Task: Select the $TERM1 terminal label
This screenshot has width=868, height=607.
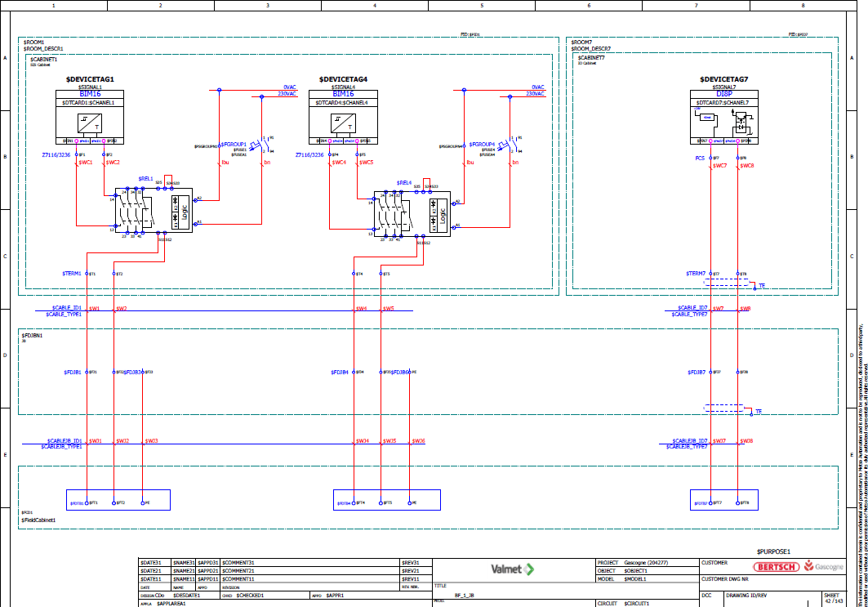Action: pyautogui.click(x=72, y=273)
